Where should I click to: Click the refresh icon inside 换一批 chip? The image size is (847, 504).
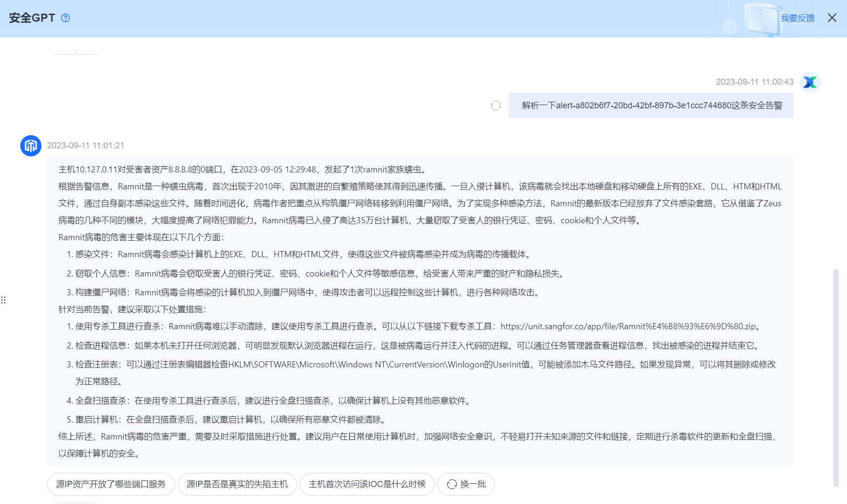pyautogui.click(x=452, y=484)
